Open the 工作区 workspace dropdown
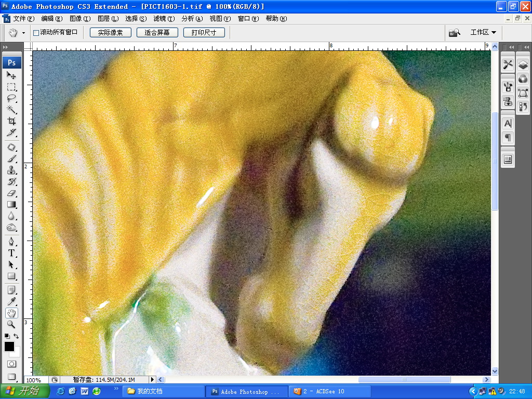 483,32
